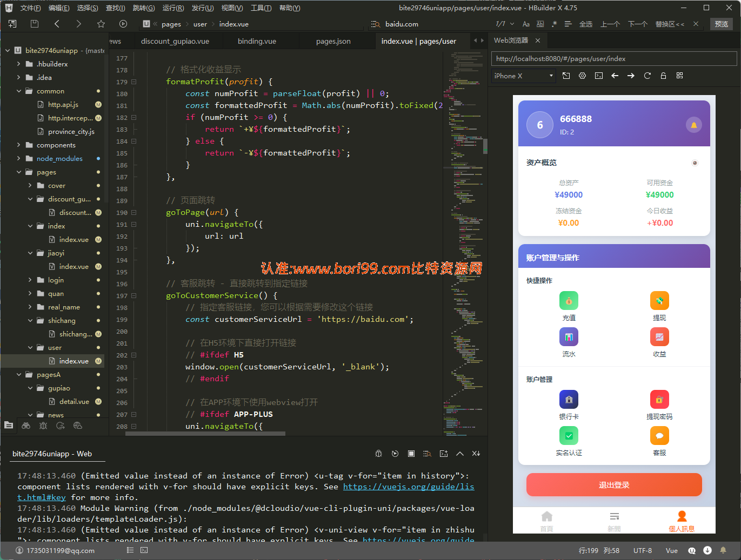Click the notification bell in preview header
This screenshot has height=560, width=741.
[693, 125]
